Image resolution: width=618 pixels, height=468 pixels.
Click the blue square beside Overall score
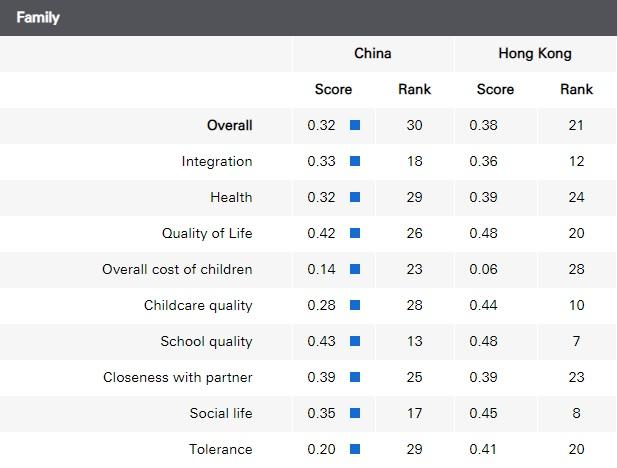[354, 126]
